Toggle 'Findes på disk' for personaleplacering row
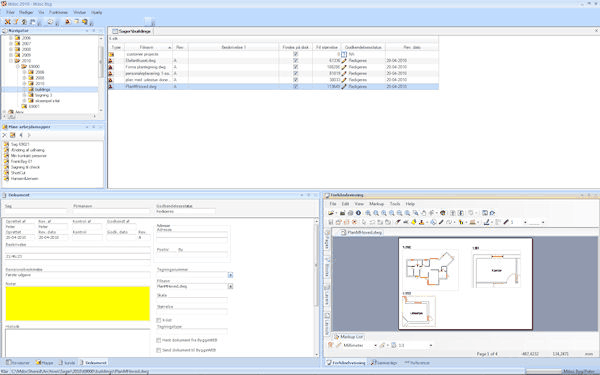The height and width of the screenshot is (375, 600). coord(295,73)
